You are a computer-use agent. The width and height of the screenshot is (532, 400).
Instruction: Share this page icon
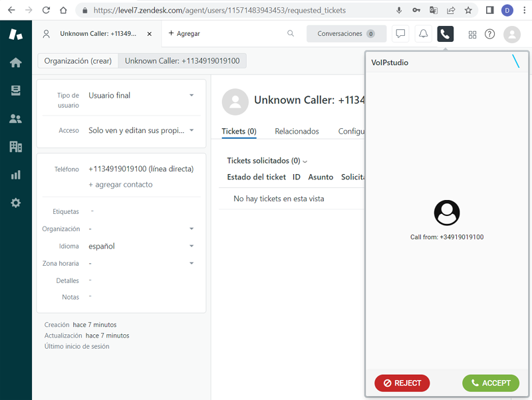point(451,10)
